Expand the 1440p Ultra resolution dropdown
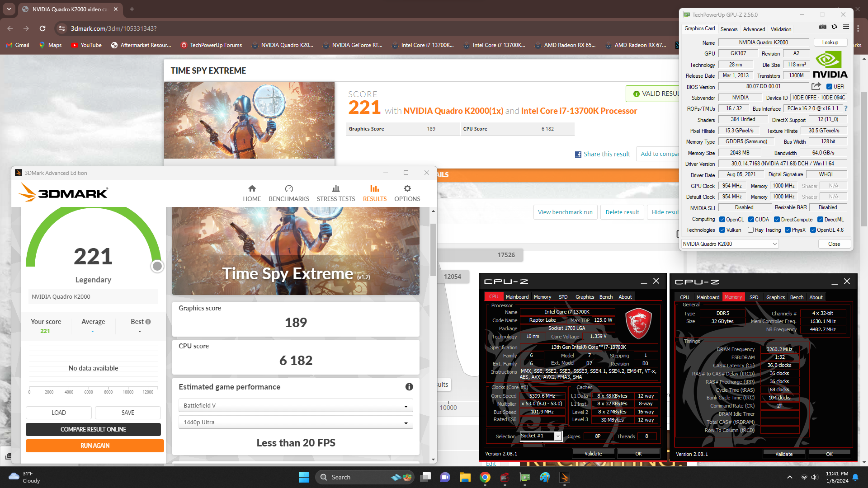This screenshot has width=868, height=488. pyautogui.click(x=296, y=422)
